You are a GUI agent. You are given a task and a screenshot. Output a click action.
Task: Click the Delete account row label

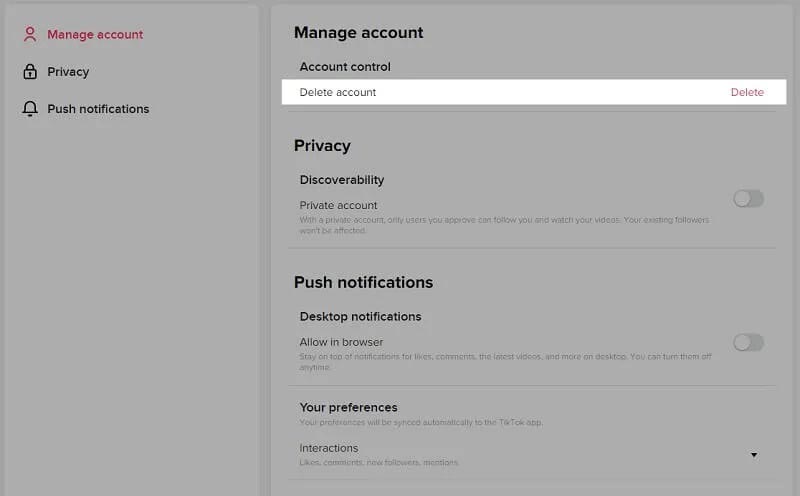[x=338, y=92]
